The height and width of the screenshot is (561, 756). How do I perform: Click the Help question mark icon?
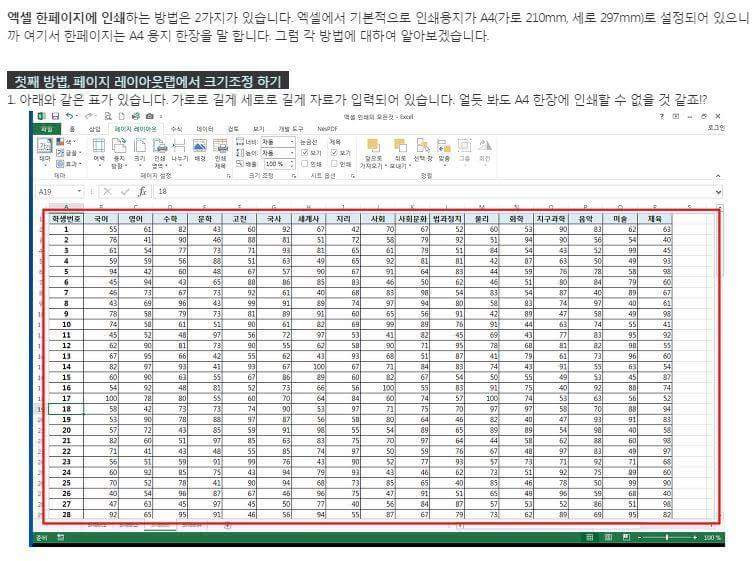[x=662, y=117]
